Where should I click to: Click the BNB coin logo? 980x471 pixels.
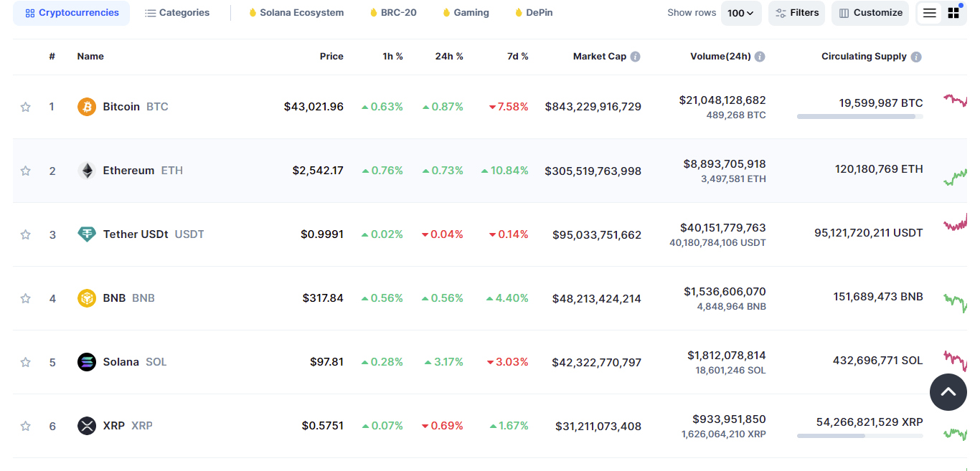87,298
